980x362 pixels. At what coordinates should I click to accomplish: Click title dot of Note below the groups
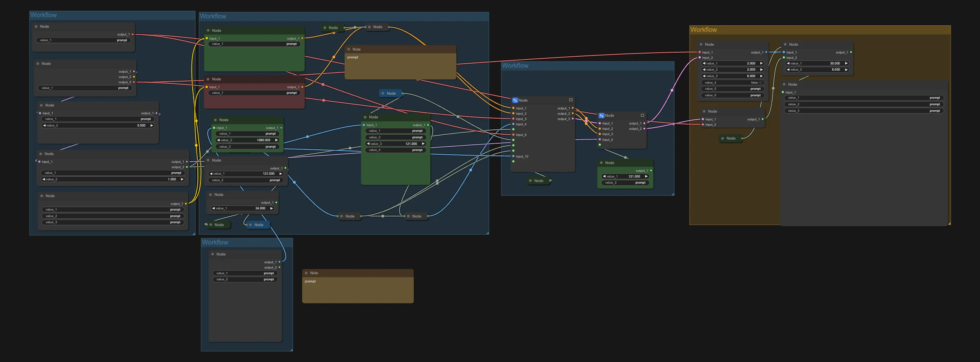306,273
